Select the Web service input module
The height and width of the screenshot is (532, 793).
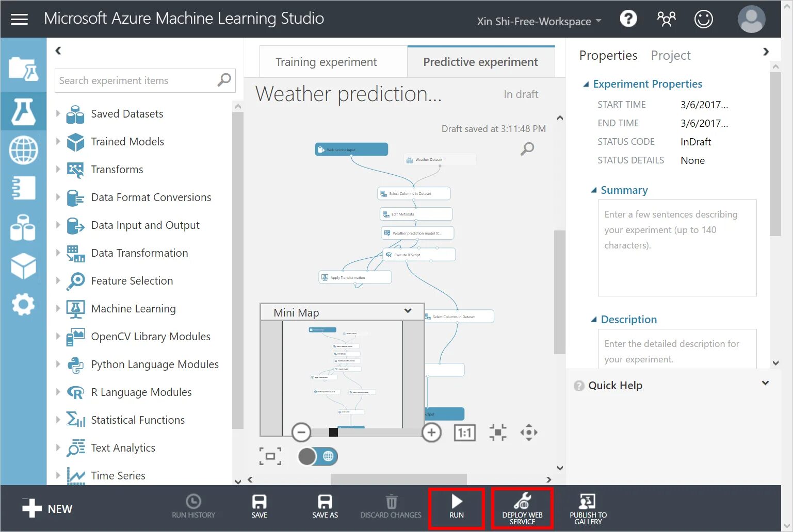click(351, 149)
